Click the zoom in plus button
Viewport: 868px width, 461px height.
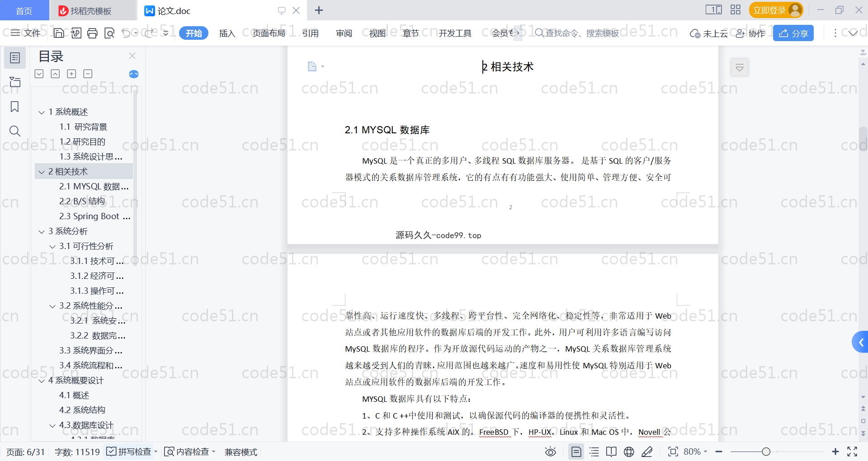[835, 452]
